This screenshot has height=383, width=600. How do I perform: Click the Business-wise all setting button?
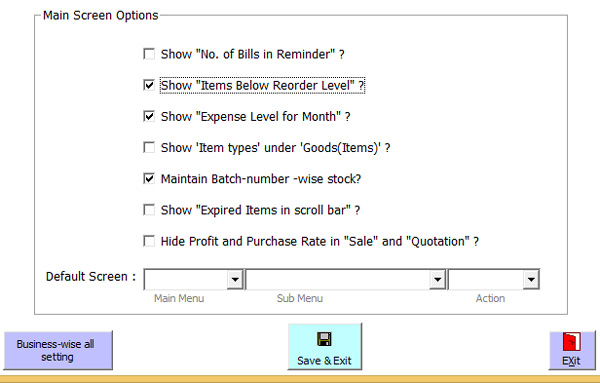click(x=58, y=350)
